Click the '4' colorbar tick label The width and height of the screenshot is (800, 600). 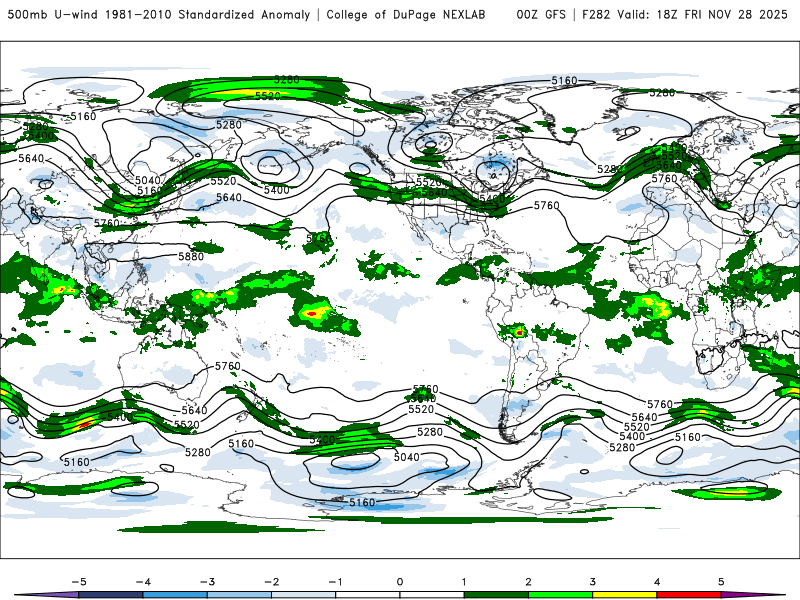point(657,582)
